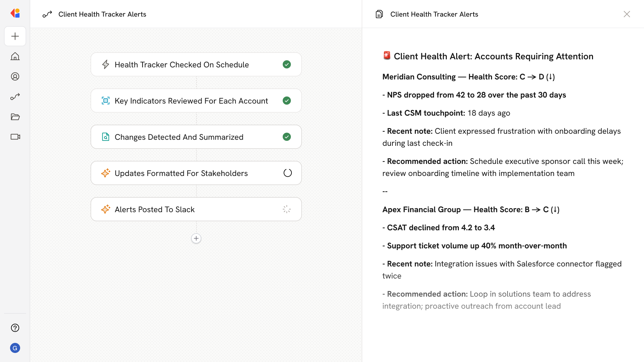Viewport: 644px width, 362px height.
Task: Open the folder icon in the sidebar
Action: coord(15,117)
